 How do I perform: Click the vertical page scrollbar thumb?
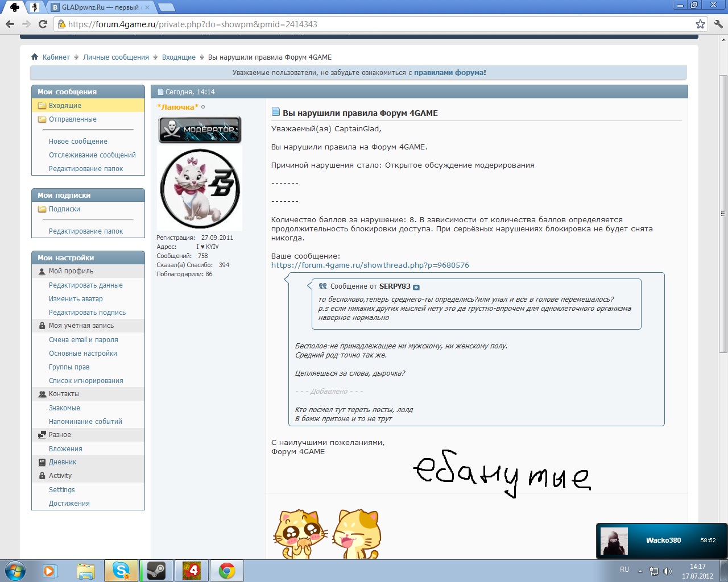click(723, 213)
